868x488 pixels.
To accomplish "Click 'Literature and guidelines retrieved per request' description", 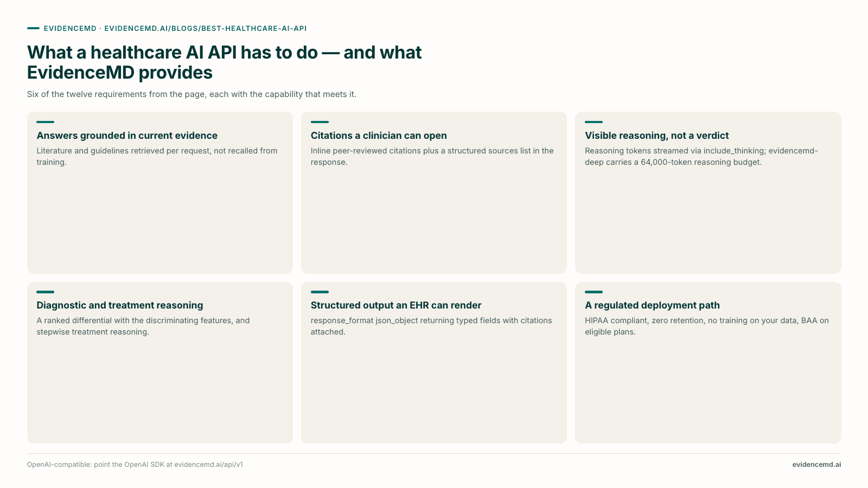I will click(157, 156).
